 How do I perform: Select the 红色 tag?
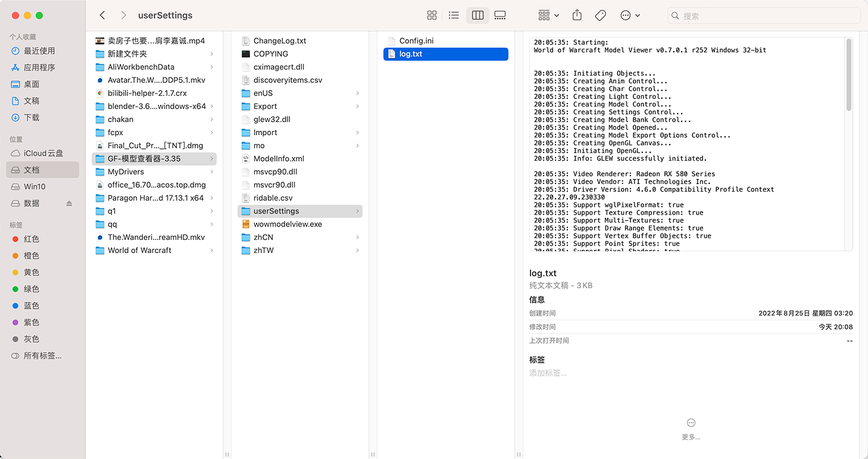coord(32,239)
